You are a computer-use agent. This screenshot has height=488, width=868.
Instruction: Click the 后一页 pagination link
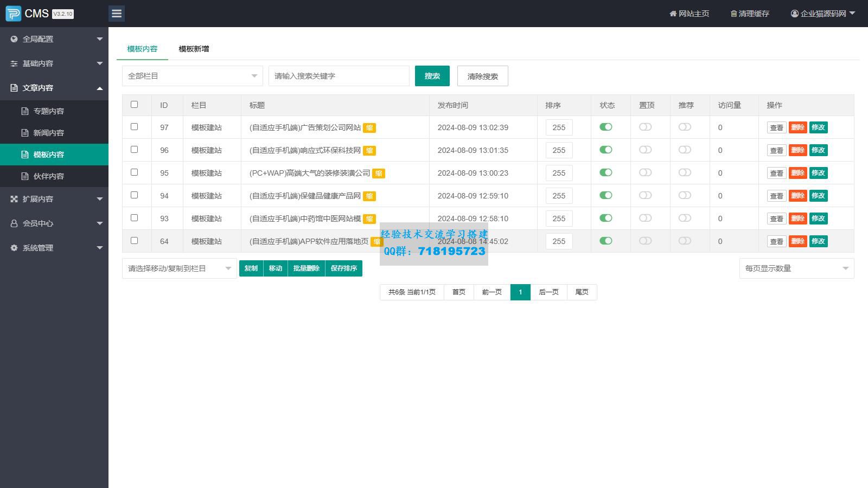click(548, 292)
